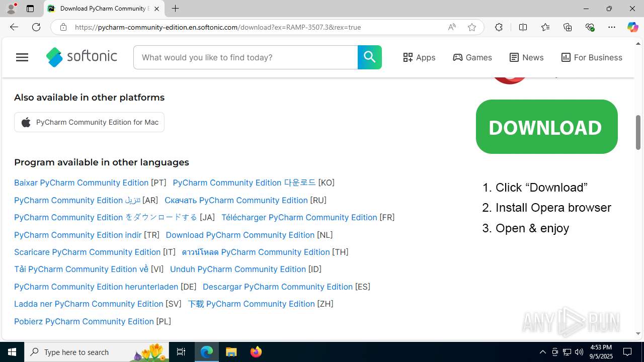Open Games section
The width and height of the screenshot is (644, 362).
pyautogui.click(x=472, y=57)
